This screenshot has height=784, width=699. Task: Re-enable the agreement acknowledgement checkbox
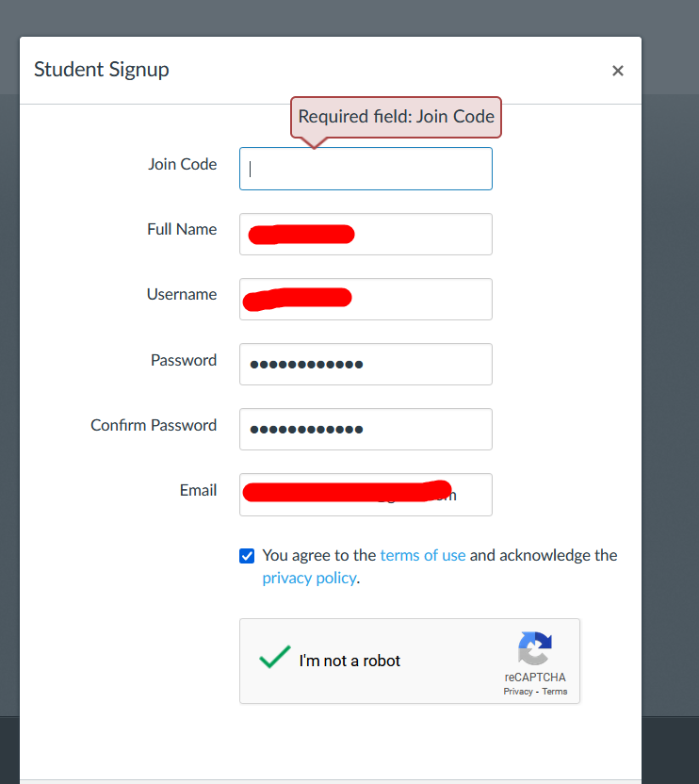coord(246,556)
